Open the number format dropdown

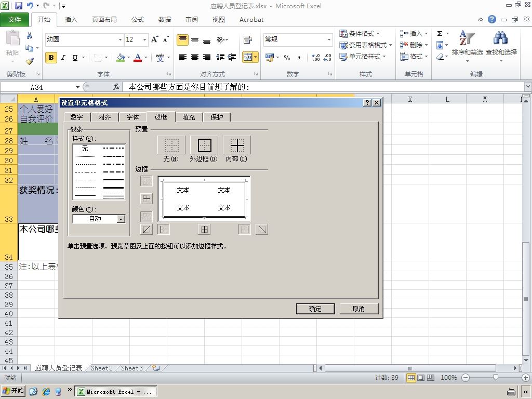pos(329,39)
